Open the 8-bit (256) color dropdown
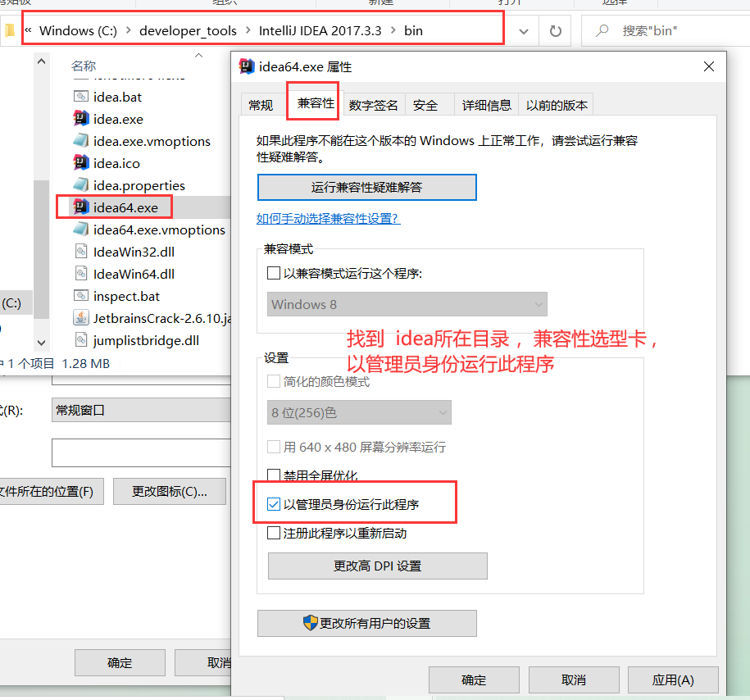The height and width of the screenshot is (700, 750). tap(359, 412)
